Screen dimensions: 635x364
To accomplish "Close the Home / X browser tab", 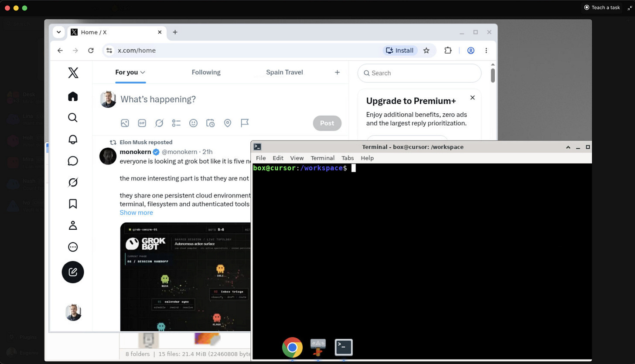I will 160,32.
